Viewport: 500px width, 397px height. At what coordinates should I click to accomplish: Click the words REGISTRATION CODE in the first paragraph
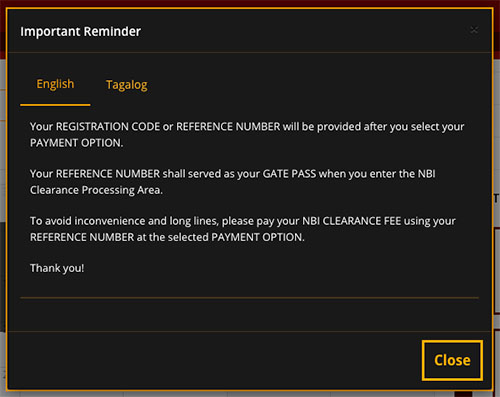(x=108, y=127)
